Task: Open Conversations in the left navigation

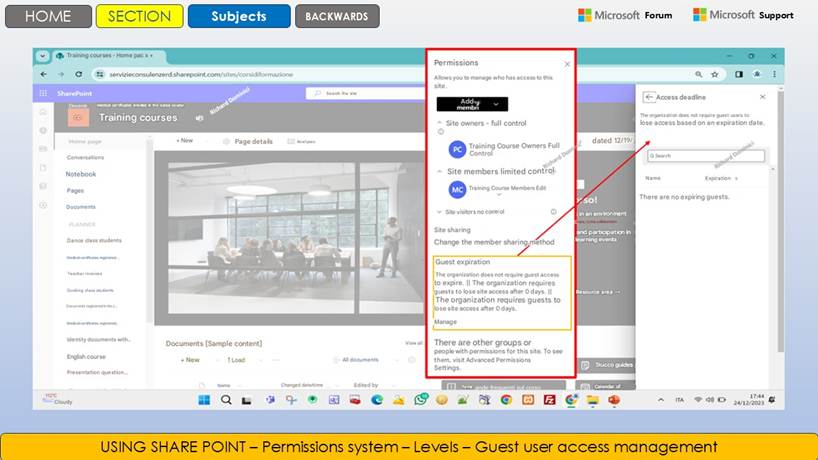Action: pos(85,158)
